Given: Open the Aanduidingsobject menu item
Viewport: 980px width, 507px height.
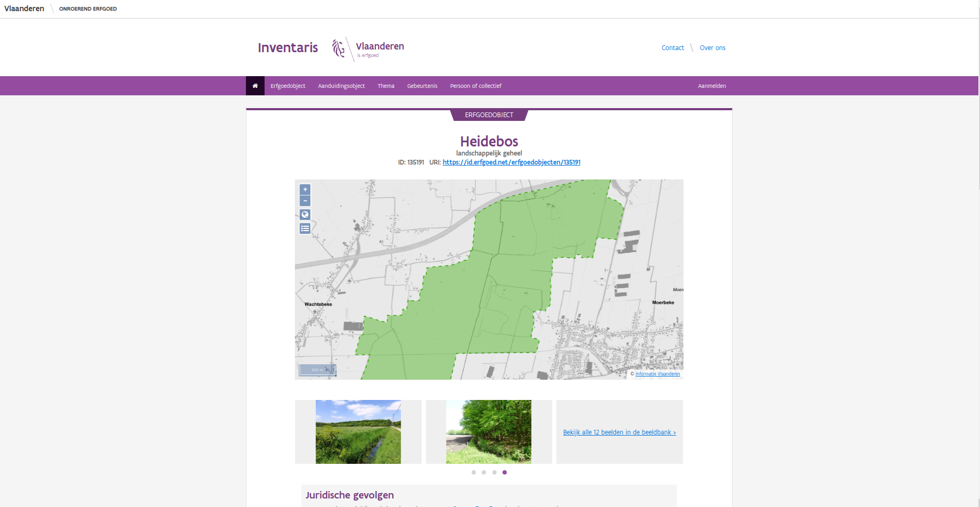Looking at the screenshot, I should point(342,86).
